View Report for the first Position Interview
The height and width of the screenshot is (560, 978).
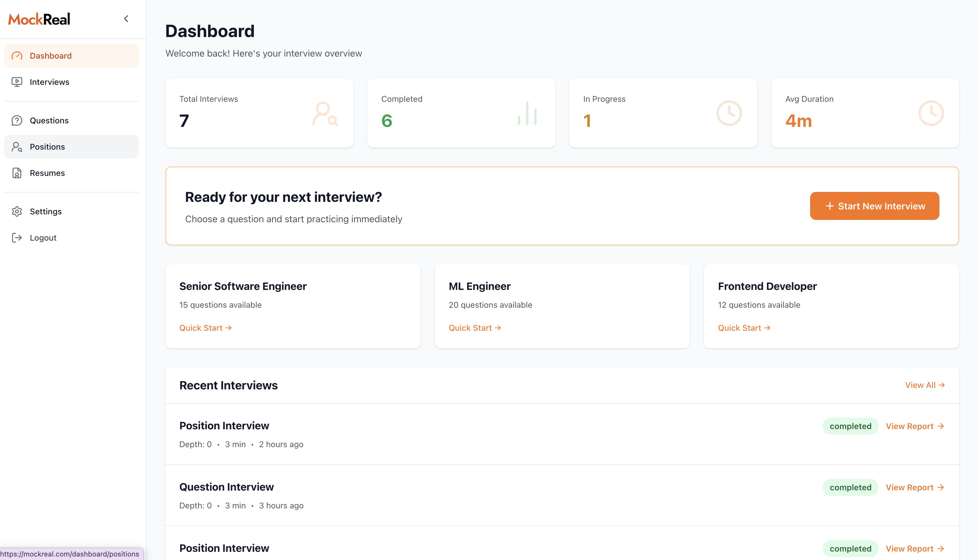(914, 426)
